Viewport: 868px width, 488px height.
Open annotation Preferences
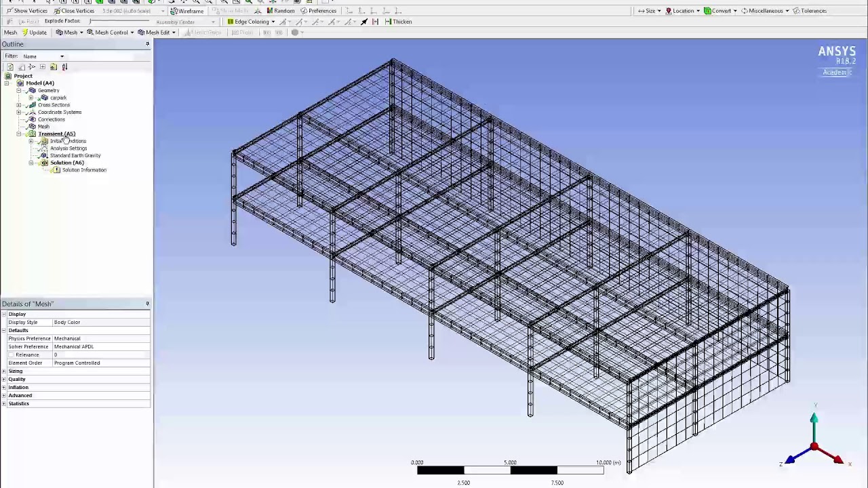pos(318,11)
